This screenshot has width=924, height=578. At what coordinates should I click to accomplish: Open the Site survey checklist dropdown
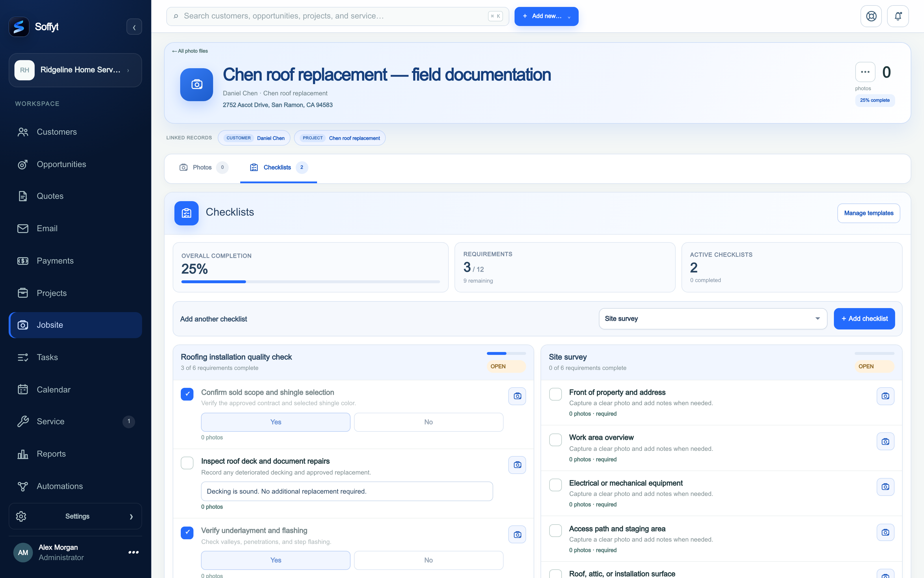coord(713,319)
